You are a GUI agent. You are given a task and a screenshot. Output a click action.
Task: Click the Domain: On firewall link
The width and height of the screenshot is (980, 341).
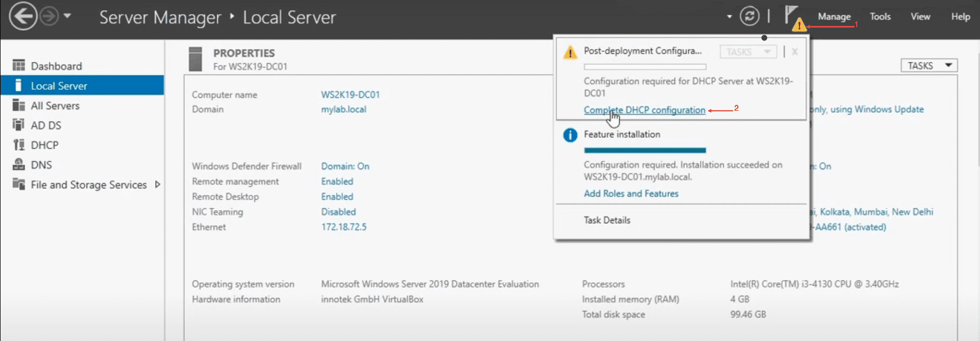coord(345,166)
